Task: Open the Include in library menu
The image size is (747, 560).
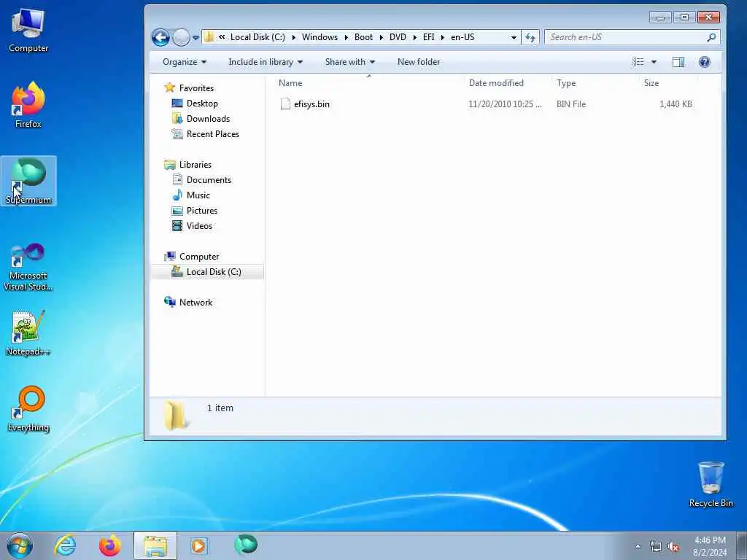Action: [x=266, y=62]
